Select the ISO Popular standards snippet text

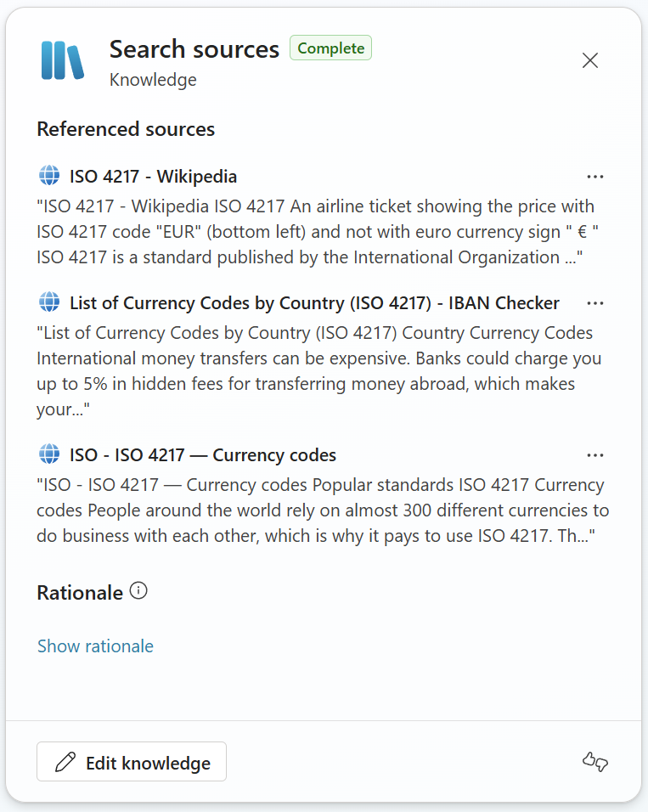(321, 510)
